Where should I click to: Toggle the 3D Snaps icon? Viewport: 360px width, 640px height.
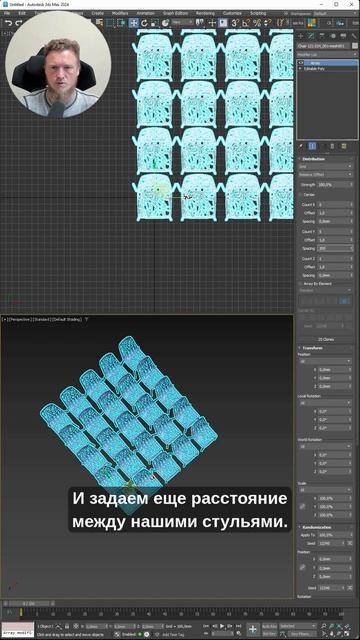[x=235, y=23]
